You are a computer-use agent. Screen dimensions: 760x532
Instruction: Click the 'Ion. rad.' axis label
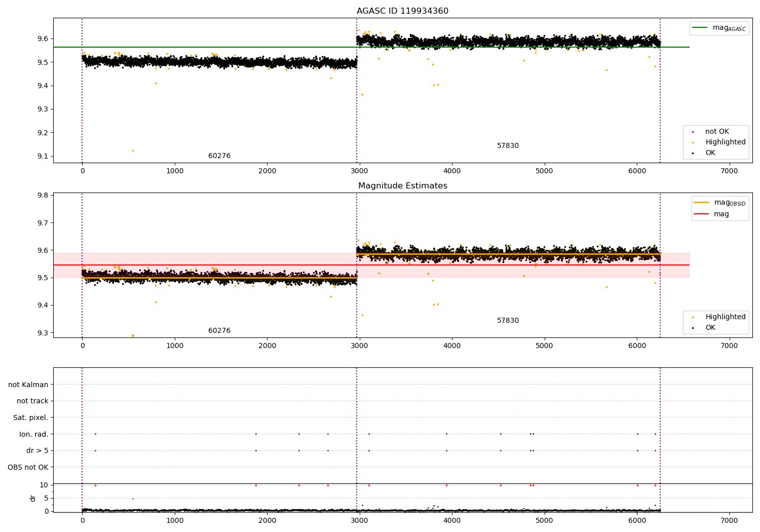click(34, 434)
